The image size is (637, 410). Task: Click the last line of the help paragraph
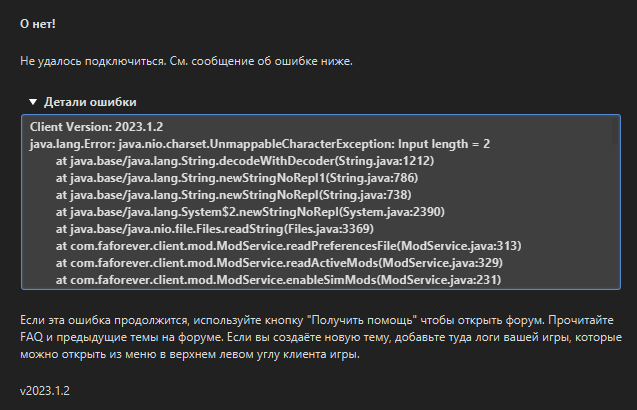190,354
